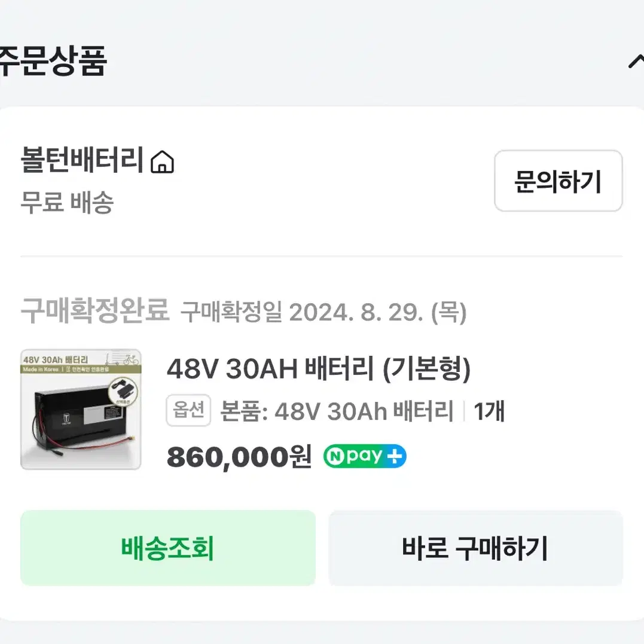
Task: Click the green N logo in Npay badge
Action: (335, 457)
